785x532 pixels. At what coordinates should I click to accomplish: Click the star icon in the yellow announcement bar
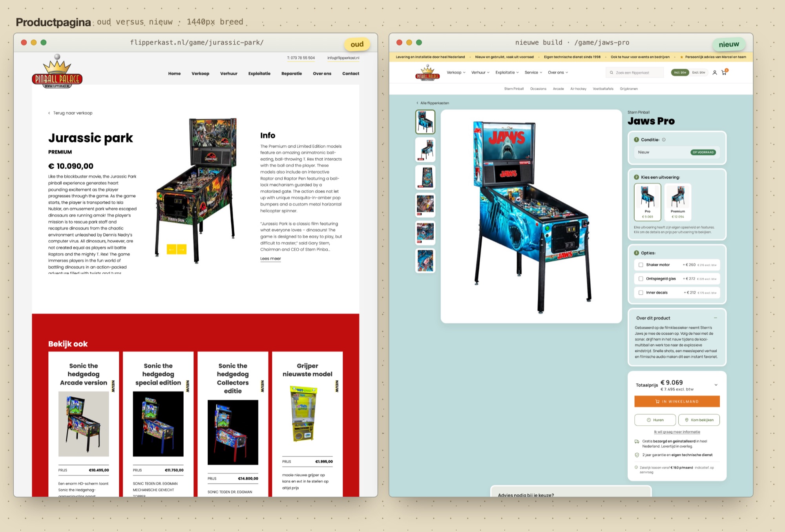(x=681, y=57)
